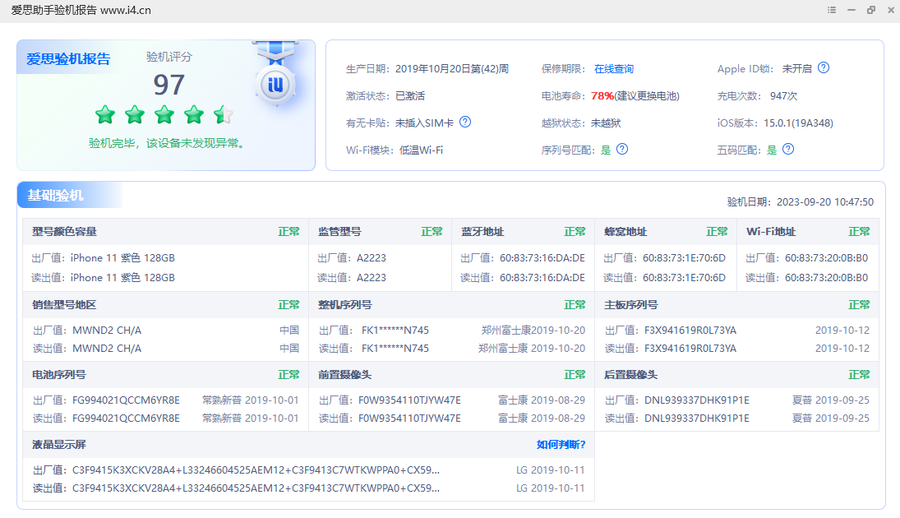Restore down the report window
900x518 pixels.
pyautogui.click(x=871, y=10)
